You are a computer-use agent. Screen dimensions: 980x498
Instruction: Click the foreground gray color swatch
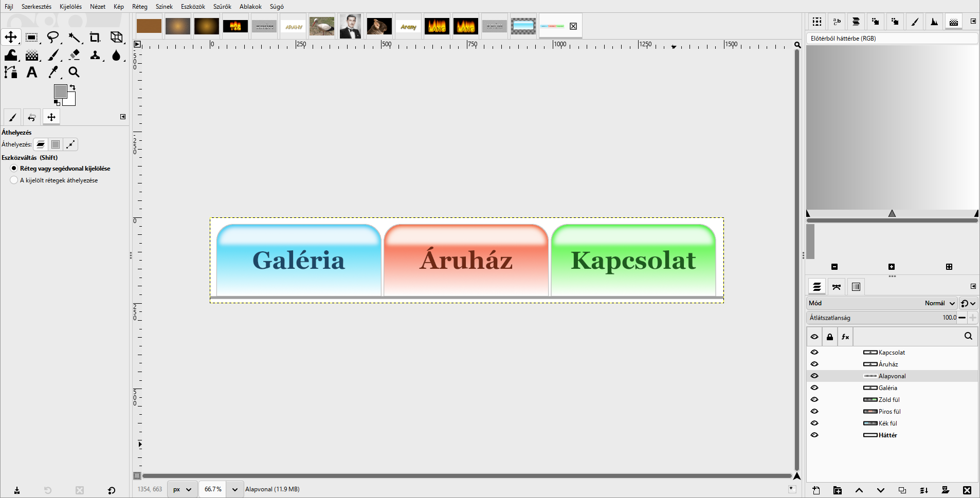(x=60, y=91)
